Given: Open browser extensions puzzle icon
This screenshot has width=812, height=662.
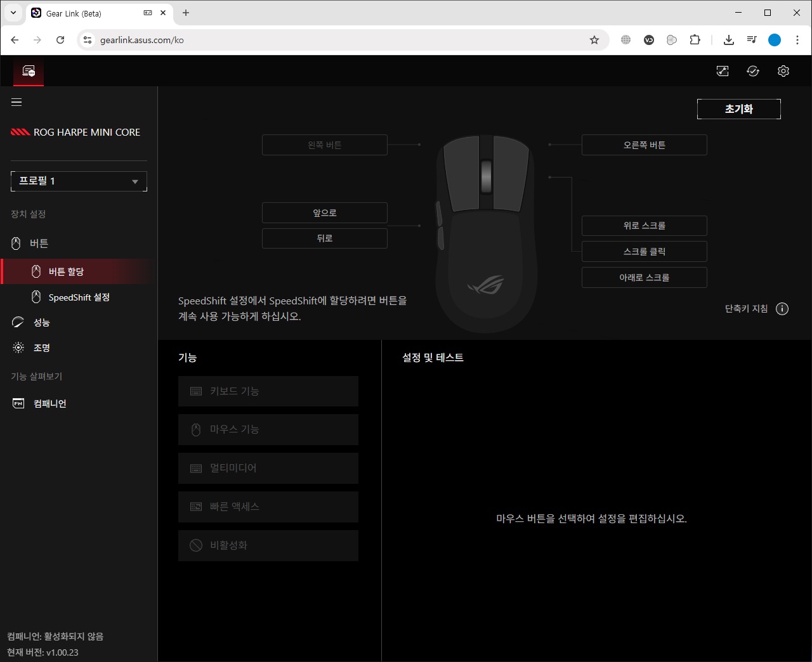Looking at the screenshot, I should [x=695, y=40].
